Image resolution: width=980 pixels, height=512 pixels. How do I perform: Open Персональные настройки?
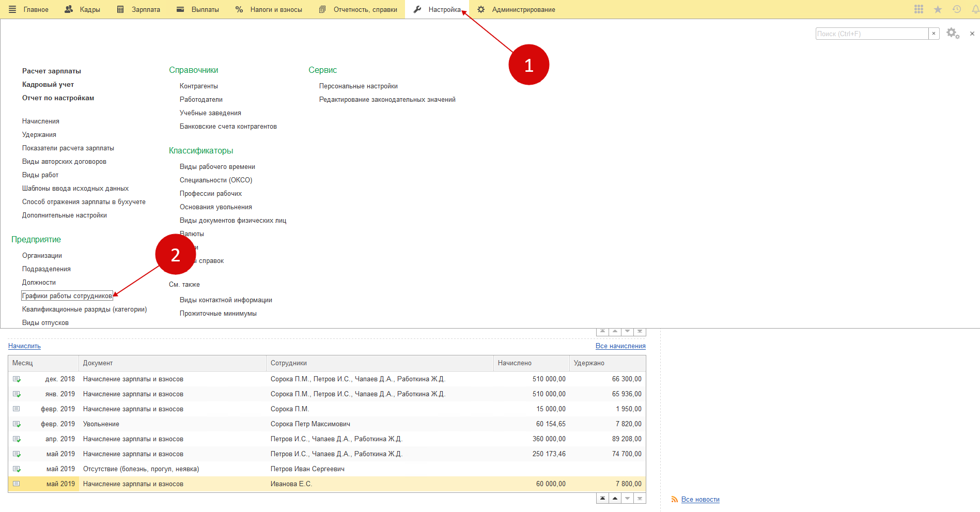click(x=359, y=86)
